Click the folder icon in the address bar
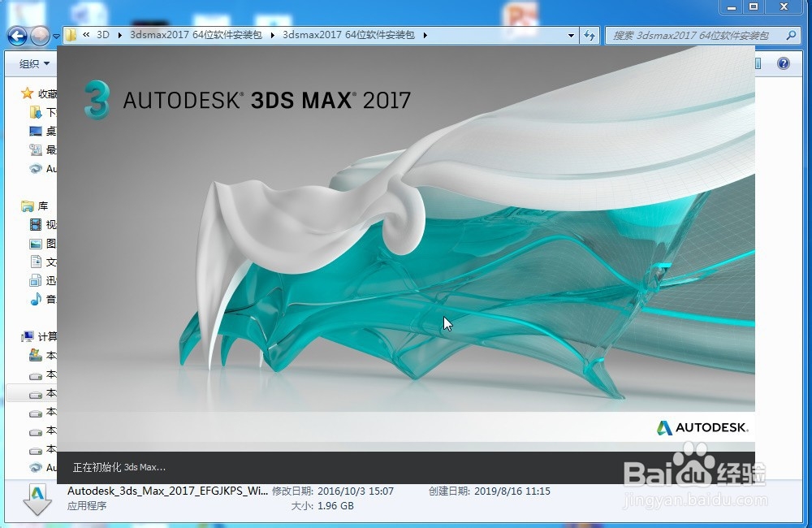 pyautogui.click(x=71, y=35)
